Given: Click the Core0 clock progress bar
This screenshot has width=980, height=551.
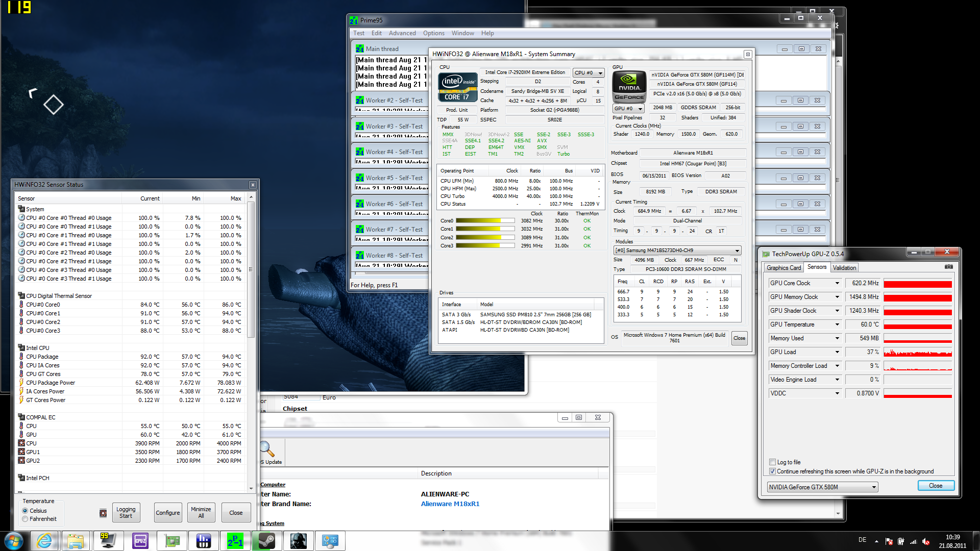Looking at the screenshot, I should pos(485,221).
